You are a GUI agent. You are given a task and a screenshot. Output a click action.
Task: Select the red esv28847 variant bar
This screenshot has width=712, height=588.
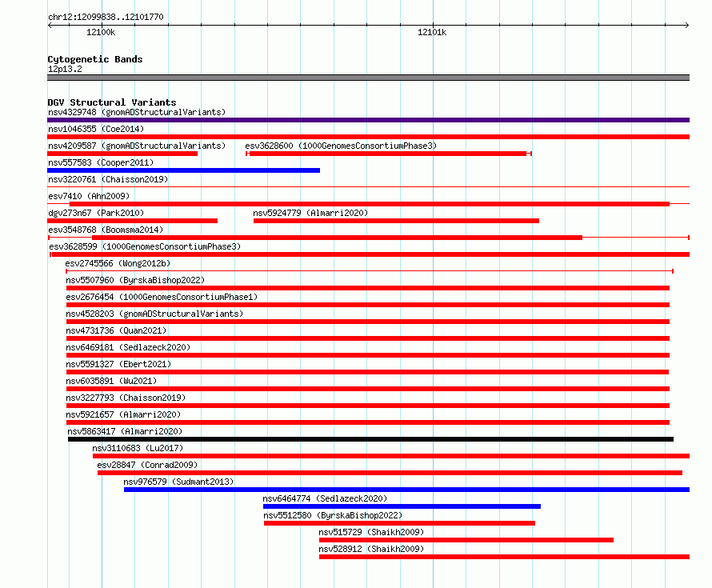click(x=390, y=473)
